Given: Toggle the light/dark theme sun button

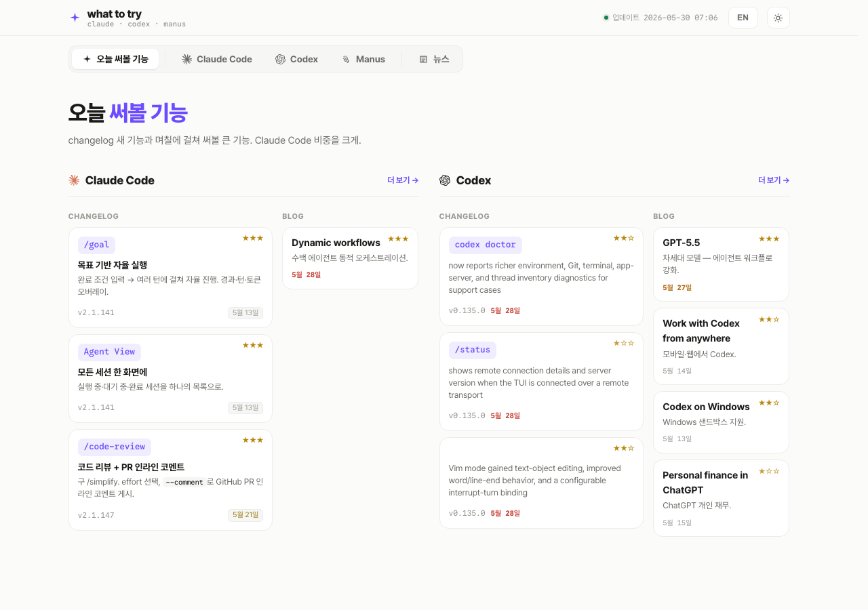Looking at the screenshot, I should pyautogui.click(x=778, y=18).
